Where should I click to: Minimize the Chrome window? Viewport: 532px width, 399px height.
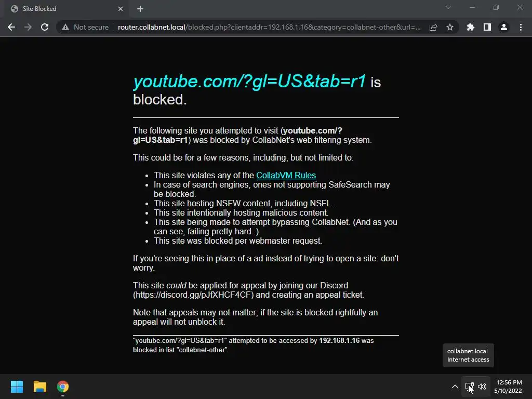tap(472, 7)
